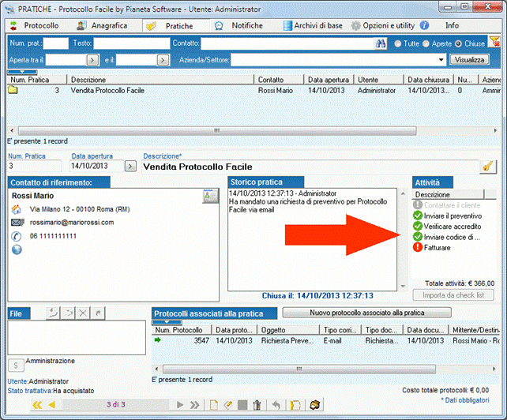This screenshot has width=507, height=420.
Task: Click the protocolli table horizontal scrollbar
Action: [299, 369]
